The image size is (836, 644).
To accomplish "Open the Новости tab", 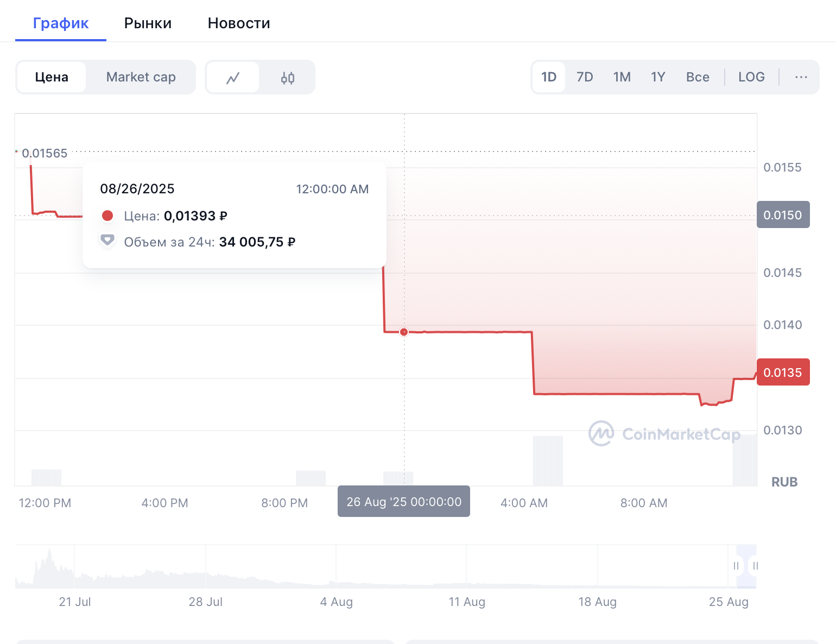I will coord(239,23).
